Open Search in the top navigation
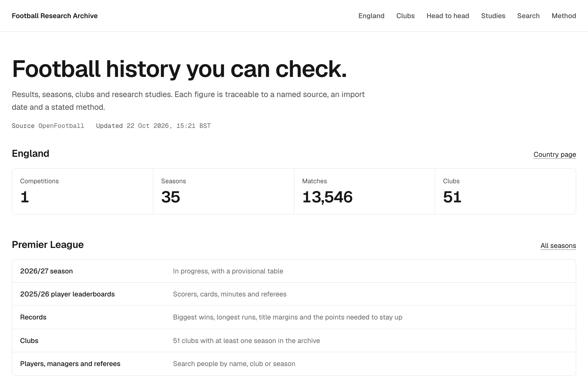 point(528,16)
